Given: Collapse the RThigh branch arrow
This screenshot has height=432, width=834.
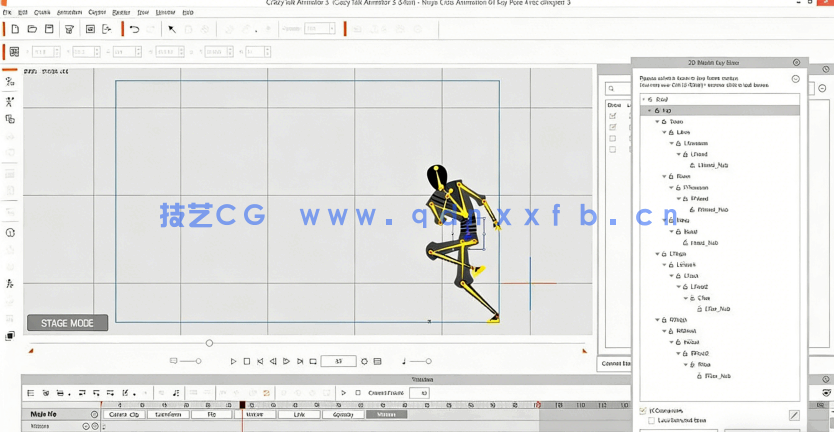Looking at the screenshot, I should pyautogui.click(x=657, y=320).
